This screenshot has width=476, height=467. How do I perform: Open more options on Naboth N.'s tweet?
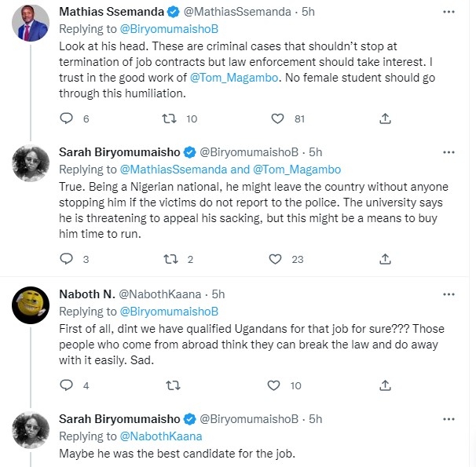point(449,294)
